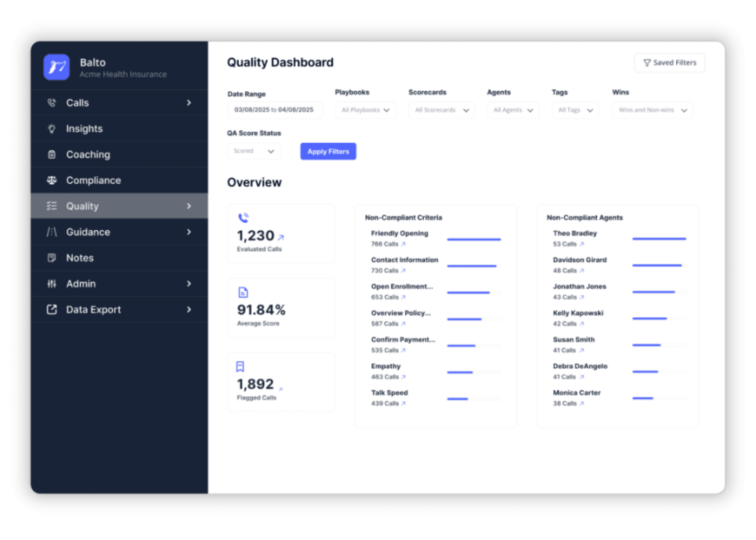Click the Date Range input field

275,110
